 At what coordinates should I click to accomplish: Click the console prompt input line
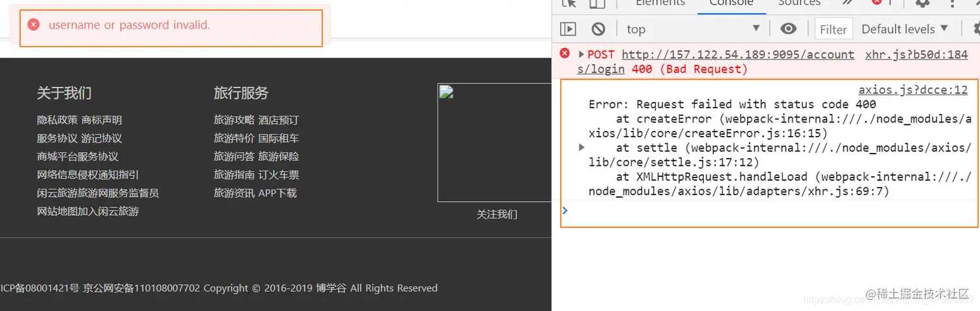pyautogui.click(x=769, y=211)
